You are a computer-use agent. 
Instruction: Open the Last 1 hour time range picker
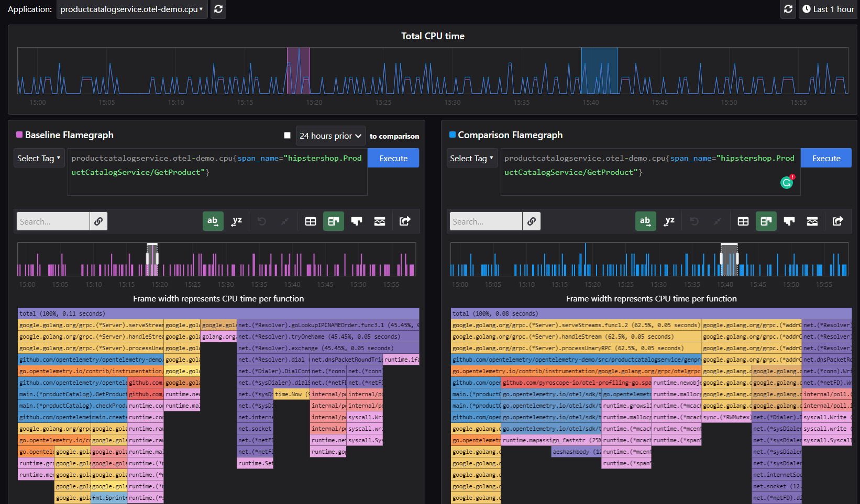828,9
